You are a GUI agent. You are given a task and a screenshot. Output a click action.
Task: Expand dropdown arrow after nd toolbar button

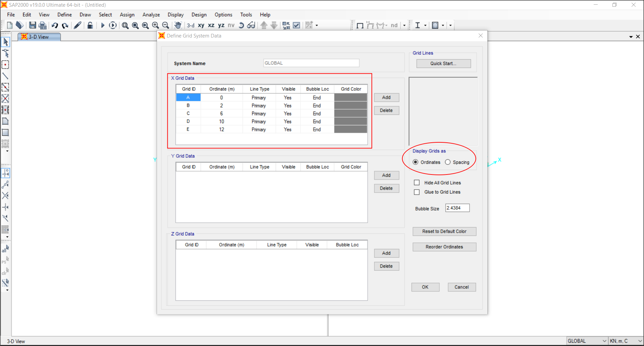[404, 25]
